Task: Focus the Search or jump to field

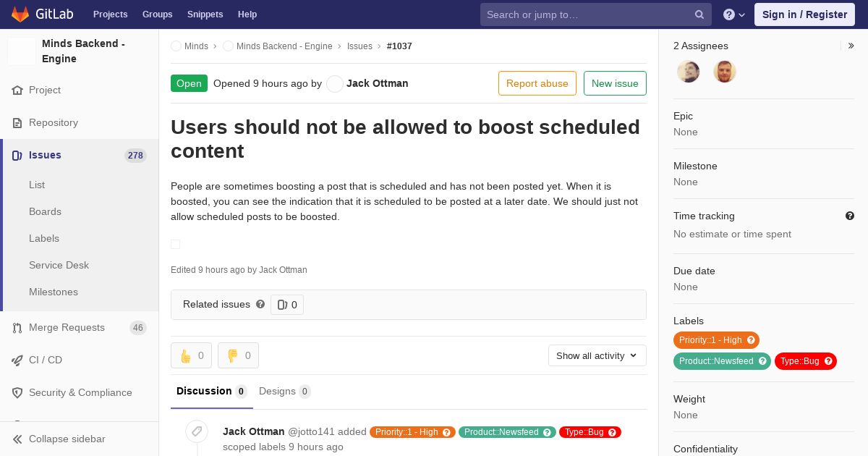Action: [x=596, y=14]
